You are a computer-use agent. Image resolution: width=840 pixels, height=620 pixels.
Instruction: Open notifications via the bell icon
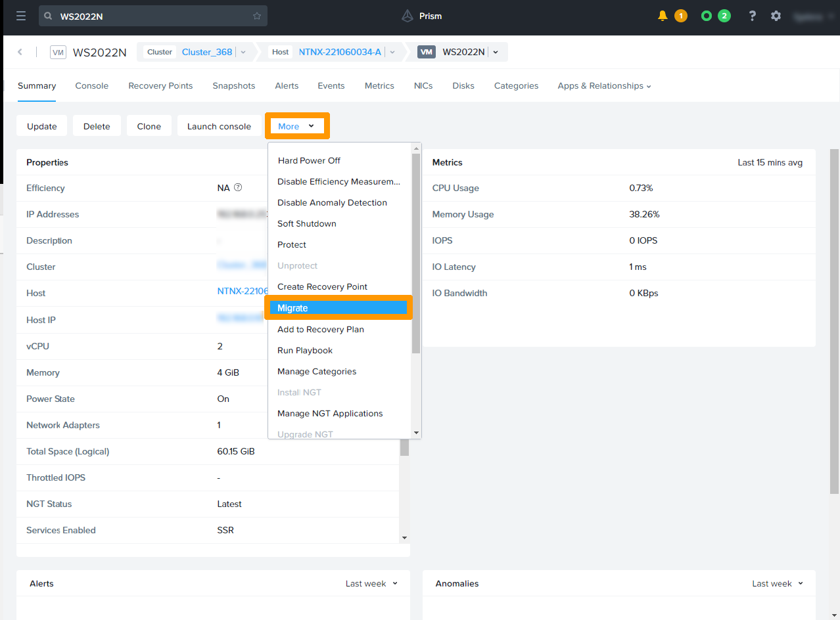coord(662,16)
